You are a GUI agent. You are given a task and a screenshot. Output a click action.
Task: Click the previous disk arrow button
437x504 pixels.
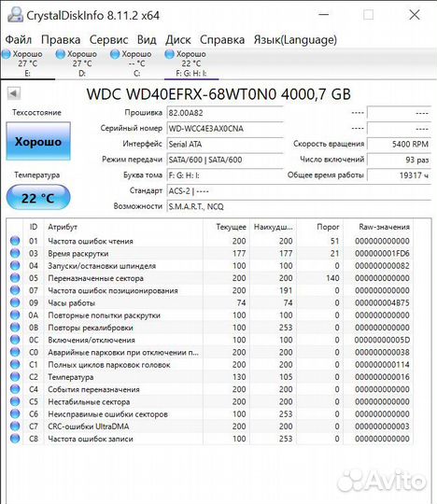tap(13, 93)
